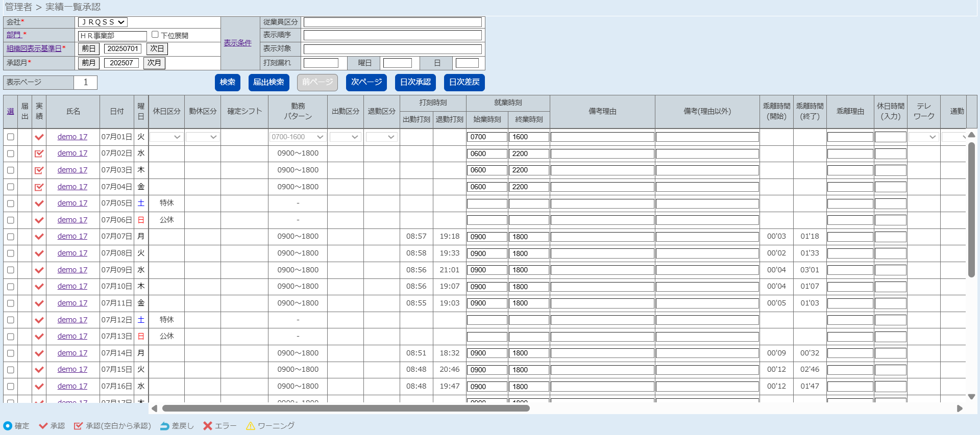This screenshot has width=980, height=435.
Task: Click the scroll-down arrow of table scrollbar
Action: (971, 396)
